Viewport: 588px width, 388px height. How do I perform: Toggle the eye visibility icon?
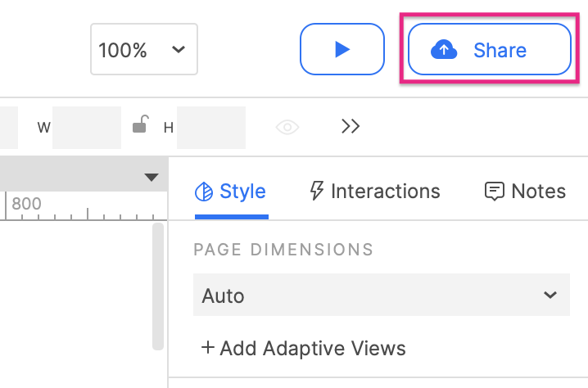point(287,127)
